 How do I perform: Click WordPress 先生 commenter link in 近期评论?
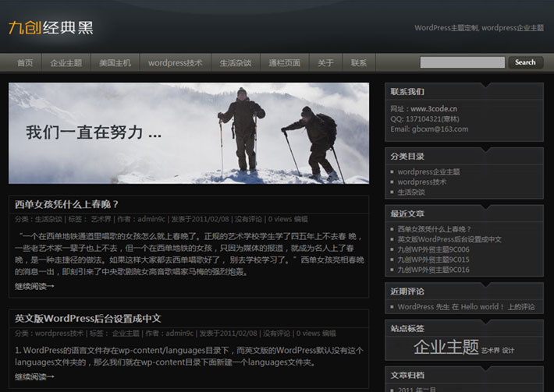424,307
